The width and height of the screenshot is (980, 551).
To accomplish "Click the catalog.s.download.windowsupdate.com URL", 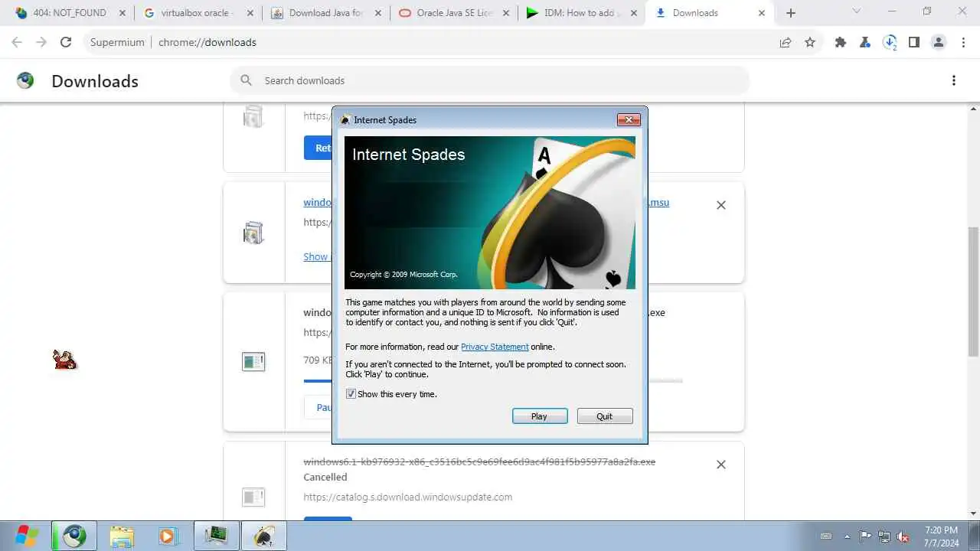I will (408, 497).
